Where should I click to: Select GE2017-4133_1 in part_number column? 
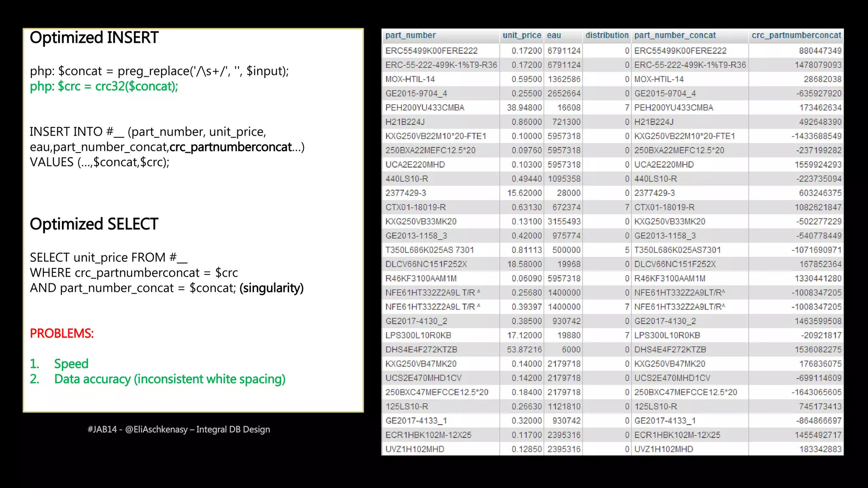click(416, 421)
